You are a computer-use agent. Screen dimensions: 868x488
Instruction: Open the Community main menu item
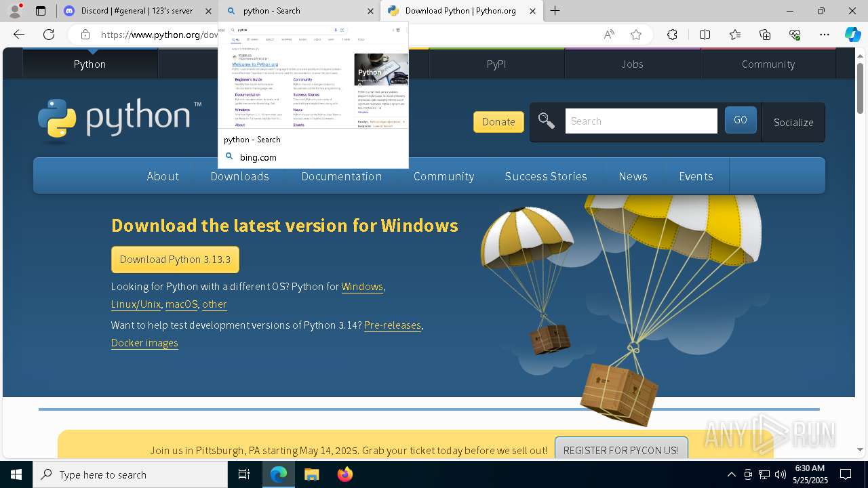(443, 176)
